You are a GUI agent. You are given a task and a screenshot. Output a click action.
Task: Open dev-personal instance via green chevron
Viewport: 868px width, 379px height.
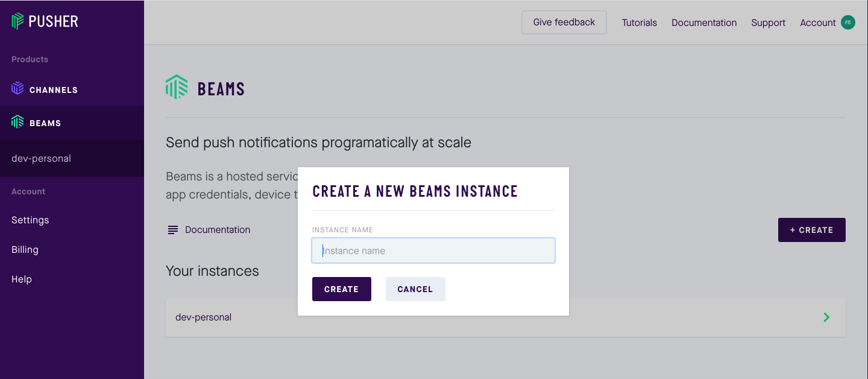click(826, 317)
